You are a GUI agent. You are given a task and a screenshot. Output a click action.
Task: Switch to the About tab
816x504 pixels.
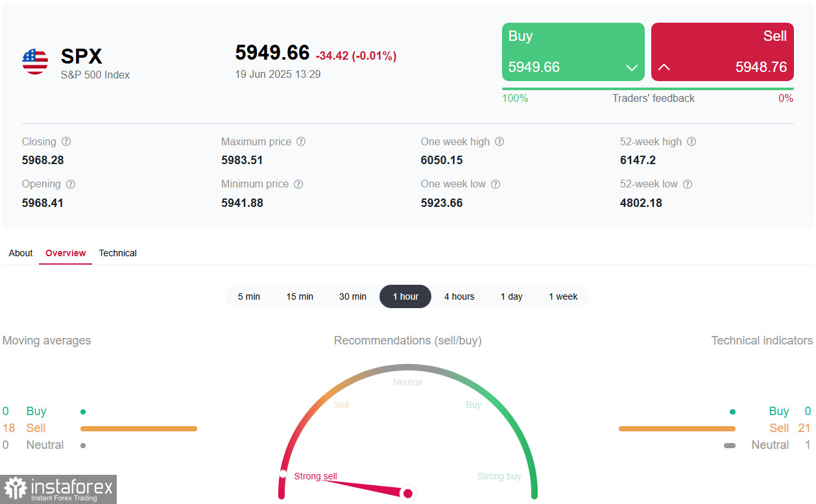(21, 253)
